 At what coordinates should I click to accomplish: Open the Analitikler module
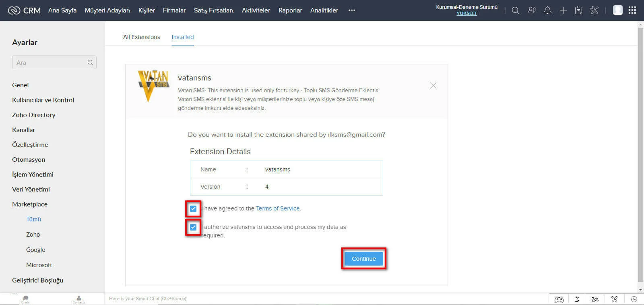click(x=324, y=10)
